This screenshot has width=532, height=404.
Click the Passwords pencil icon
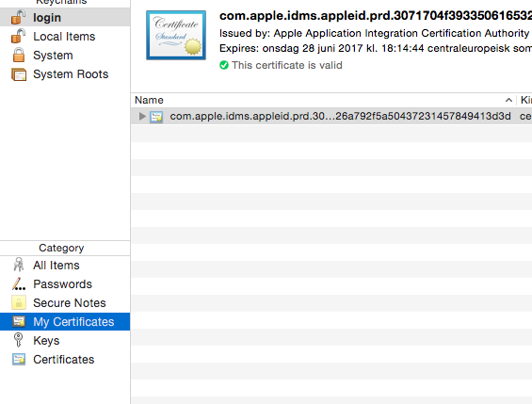(19, 283)
